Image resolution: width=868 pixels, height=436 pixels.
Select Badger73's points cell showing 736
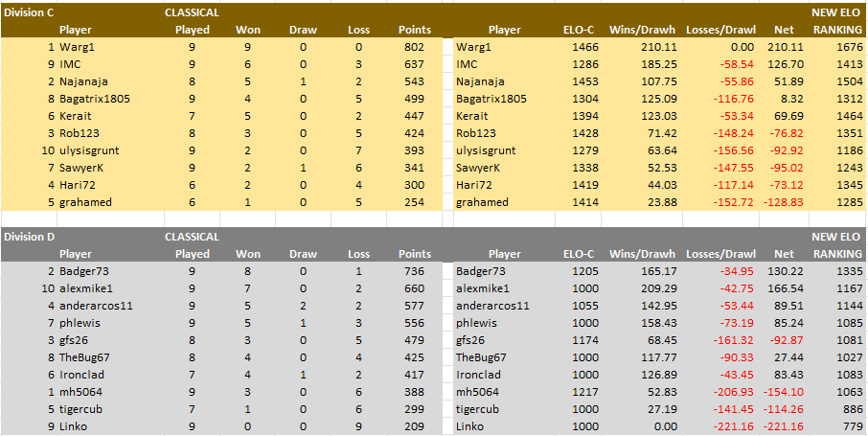click(414, 271)
